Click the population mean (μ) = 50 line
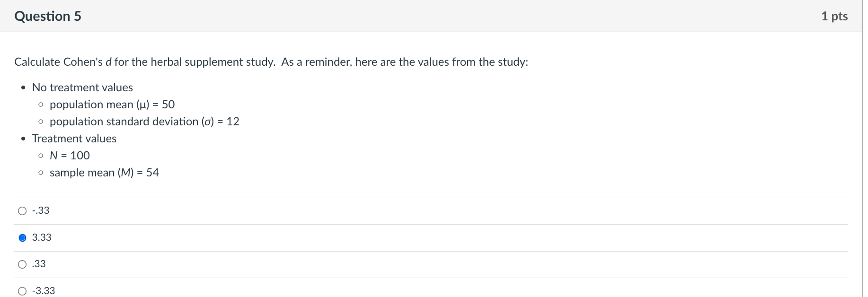868x297 pixels. tap(112, 104)
